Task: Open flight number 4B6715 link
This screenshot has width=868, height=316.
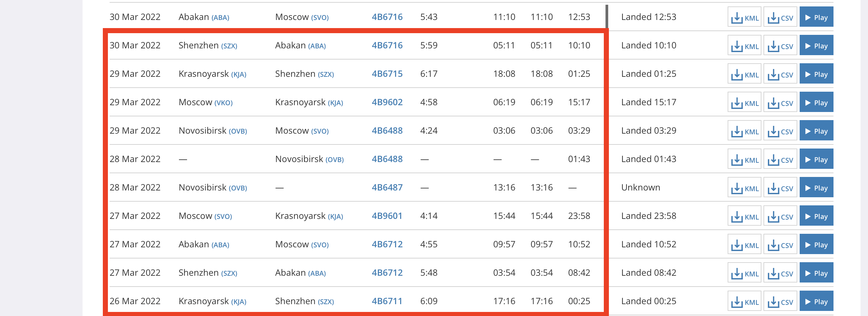Action: click(x=387, y=74)
